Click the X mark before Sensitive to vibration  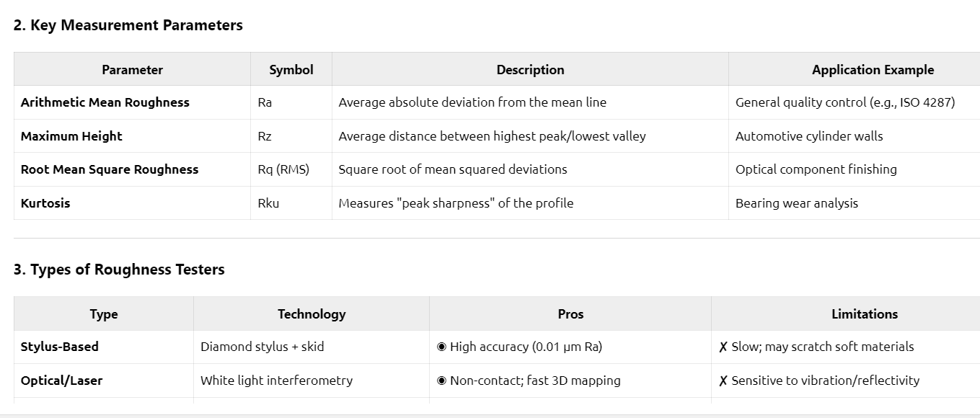(723, 381)
